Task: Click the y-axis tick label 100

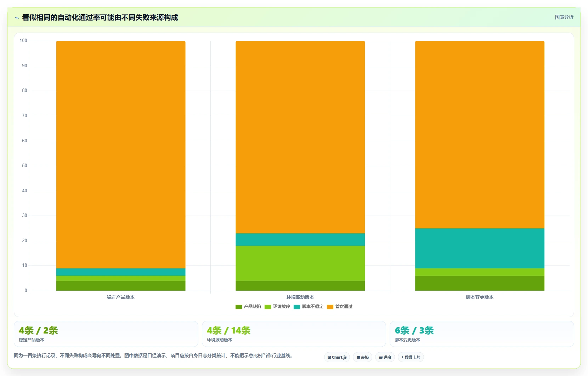Action: [23, 41]
